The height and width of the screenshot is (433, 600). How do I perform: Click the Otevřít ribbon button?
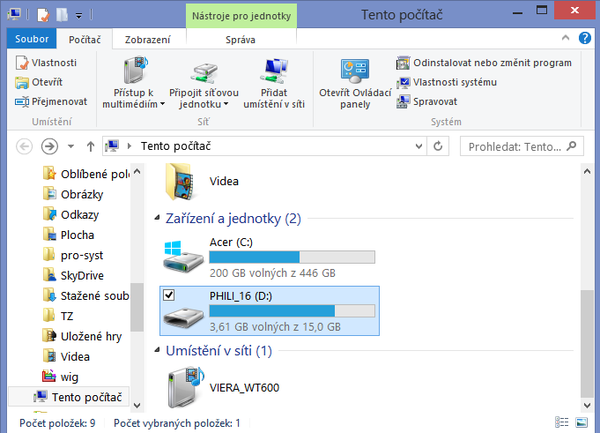(38, 82)
